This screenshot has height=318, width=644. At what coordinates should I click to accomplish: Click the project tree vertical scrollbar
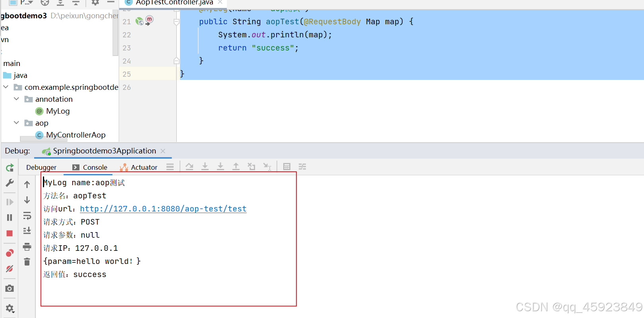pos(115,33)
